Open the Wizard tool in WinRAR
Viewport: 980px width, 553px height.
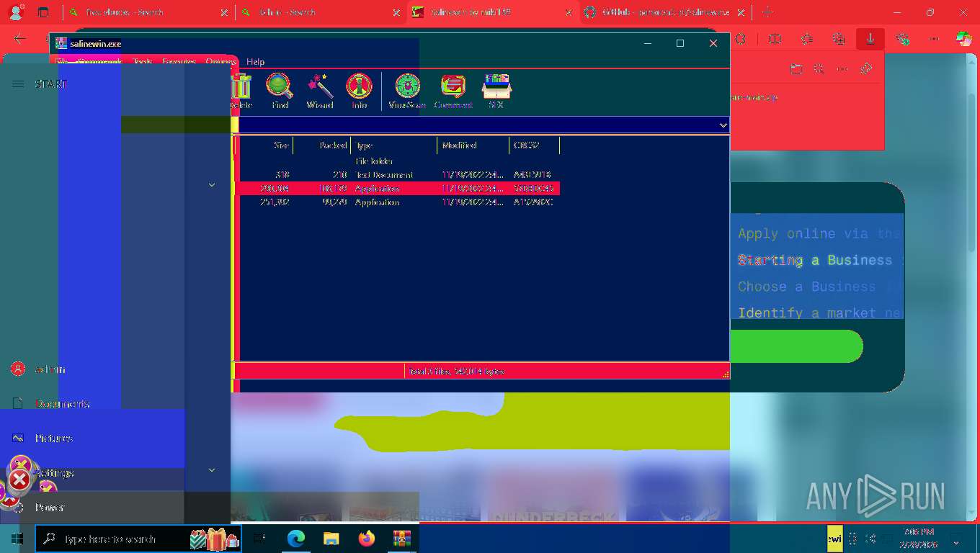click(320, 91)
